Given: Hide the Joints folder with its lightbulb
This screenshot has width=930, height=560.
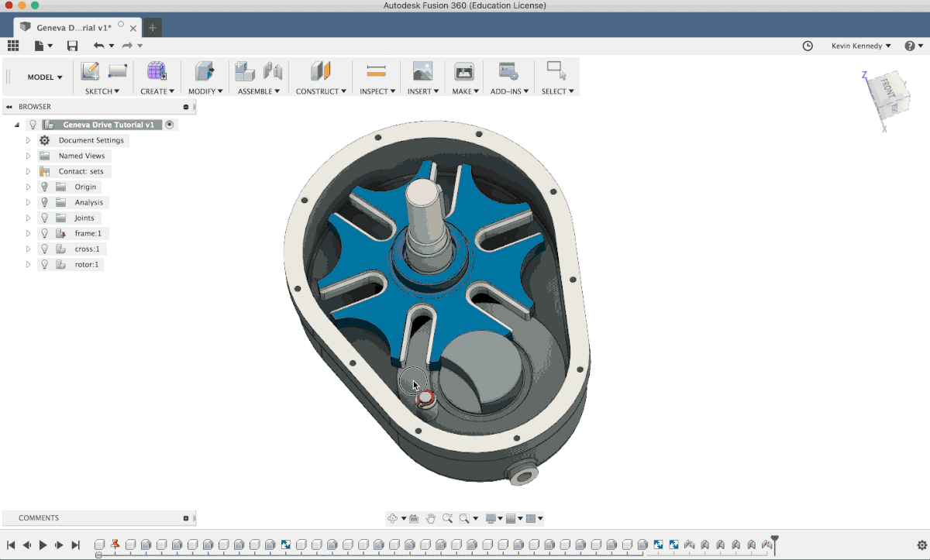Looking at the screenshot, I should pos(44,218).
